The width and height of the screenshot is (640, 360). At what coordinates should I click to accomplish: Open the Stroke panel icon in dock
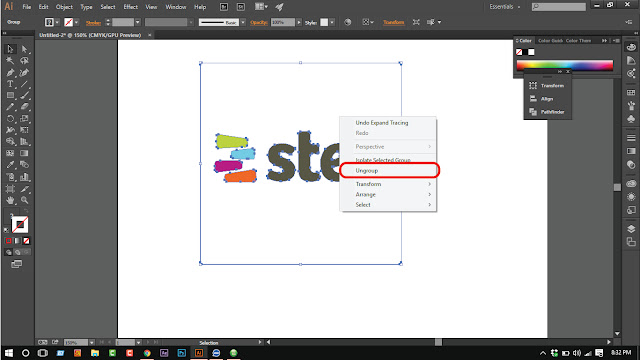point(631,138)
